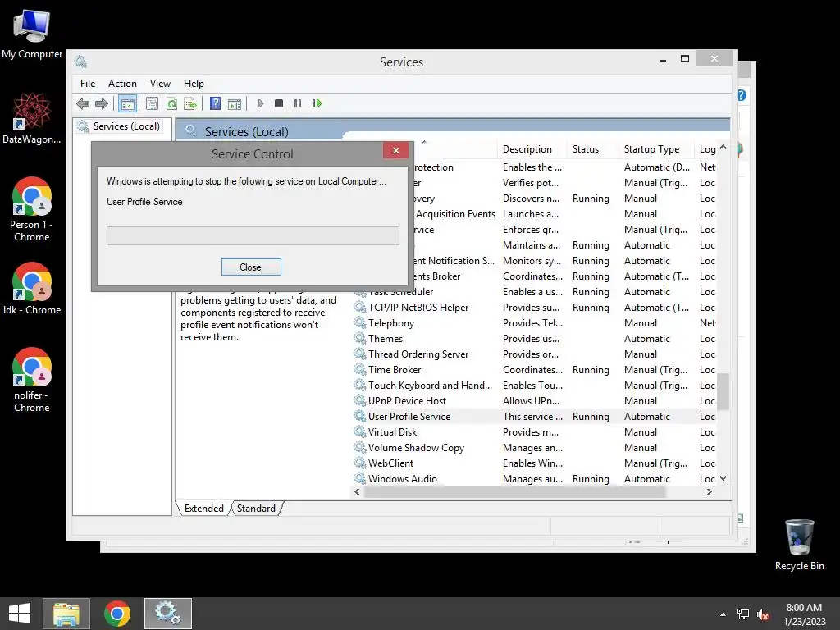Select the Thread Ordering Server service
Viewport: 840px width, 630px height.
[535, 354]
